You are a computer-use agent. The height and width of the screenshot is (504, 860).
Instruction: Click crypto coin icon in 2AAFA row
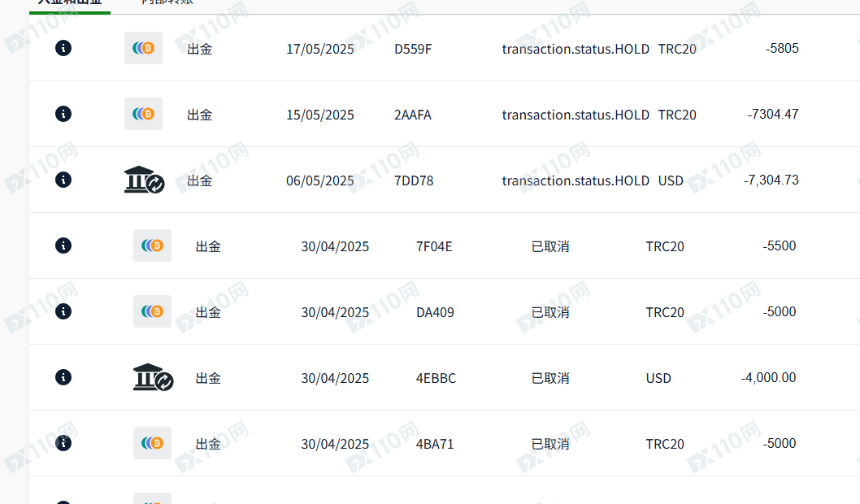pyautogui.click(x=143, y=114)
